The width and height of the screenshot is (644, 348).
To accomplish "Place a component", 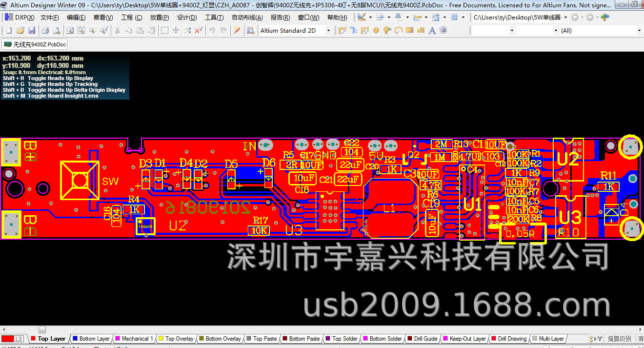I will click(x=443, y=30).
